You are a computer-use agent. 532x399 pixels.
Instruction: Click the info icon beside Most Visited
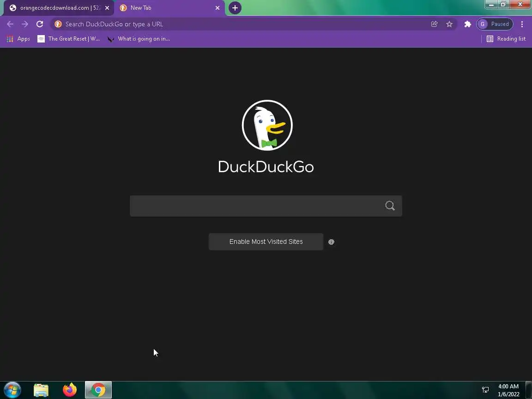point(331,242)
